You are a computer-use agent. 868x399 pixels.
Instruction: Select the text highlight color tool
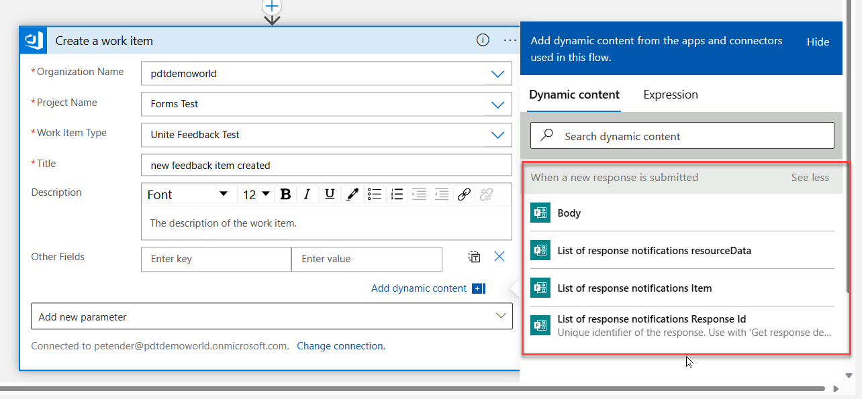click(x=352, y=194)
